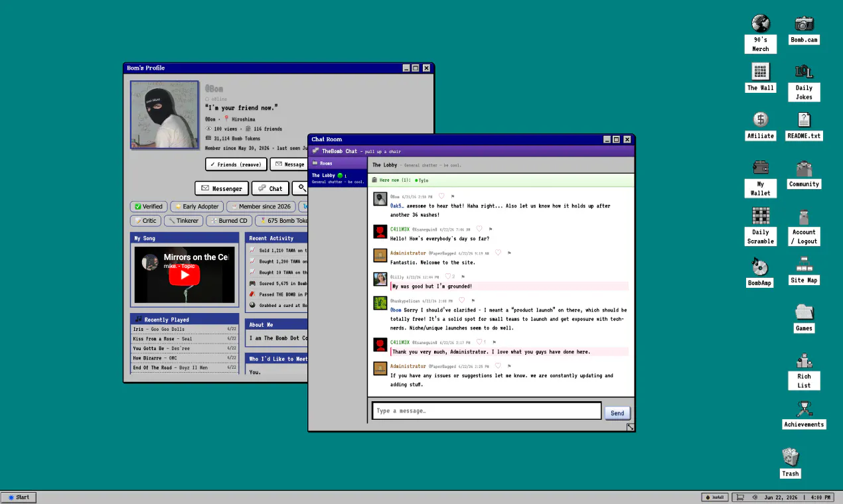This screenshot has height=504, width=843.
Task: Open the Daily Jokes desktop icon
Action: [x=804, y=82]
